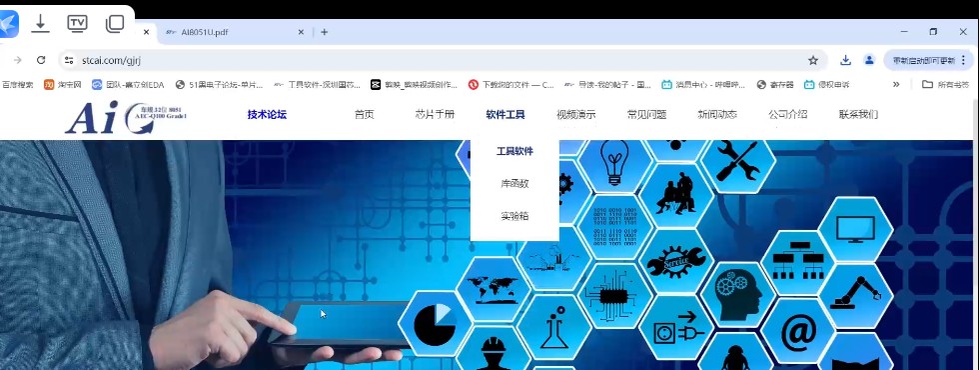Open the Chrome profile avatar
980x370 pixels.
pyautogui.click(x=869, y=60)
